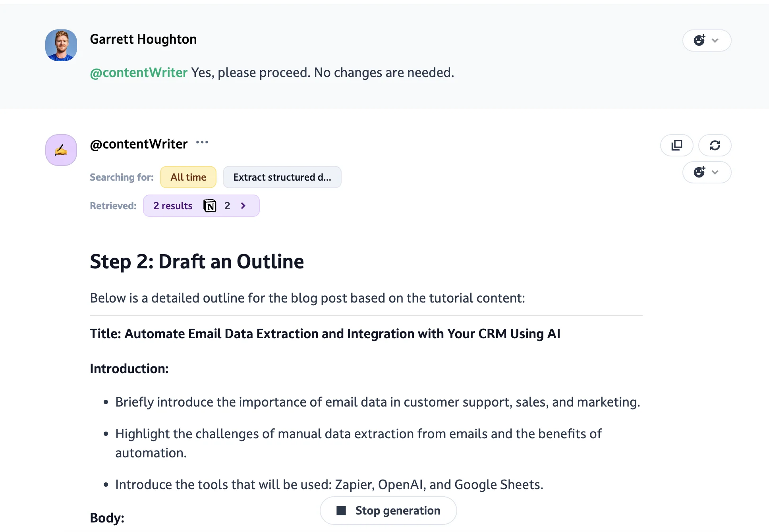The height and width of the screenshot is (532, 769).
Task: Click the Notion icon in retrieved results
Action: tap(210, 206)
